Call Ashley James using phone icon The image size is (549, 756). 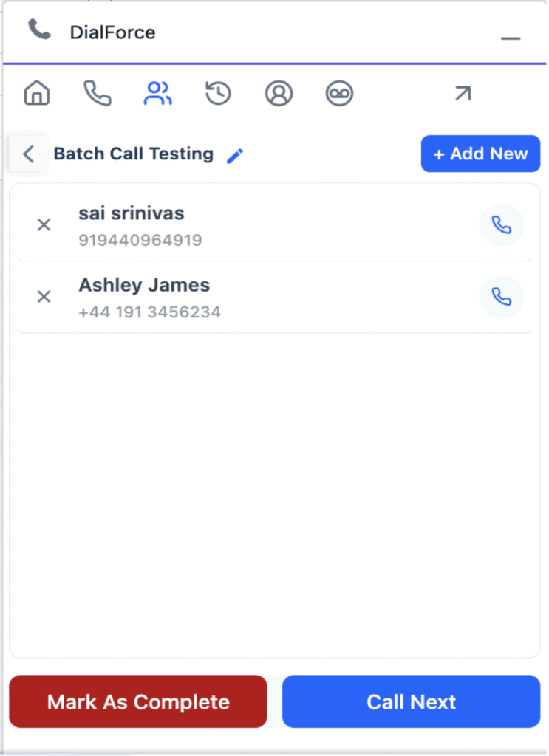point(502,297)
